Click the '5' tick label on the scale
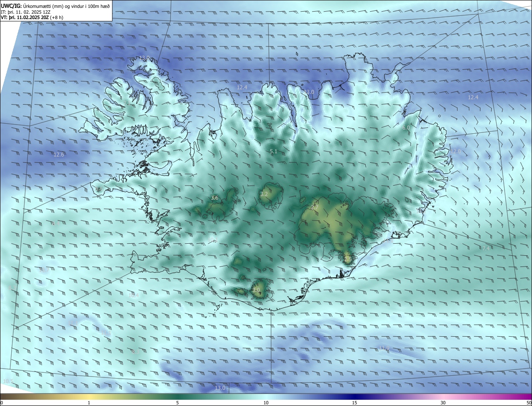The width and height of the screenshot is (532, 406). click(x=177, y=403)
